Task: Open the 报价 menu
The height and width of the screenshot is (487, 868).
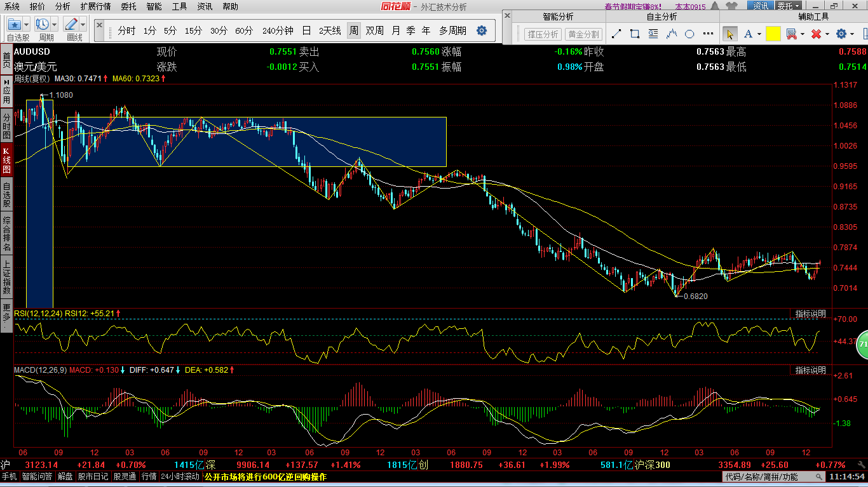Action: coord(37,6)
